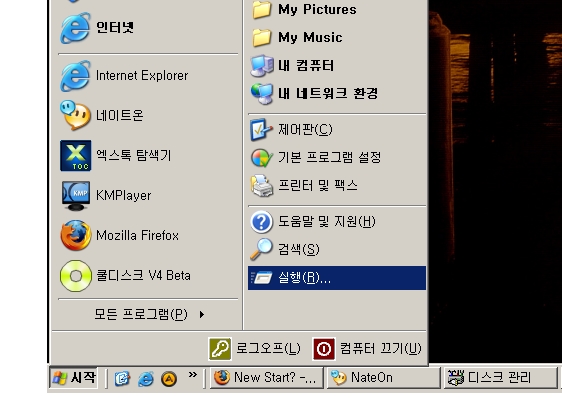Click the green disc icon for 쿨디스크
Viewport: 562px width, 398px height.
tap(76, 276)
